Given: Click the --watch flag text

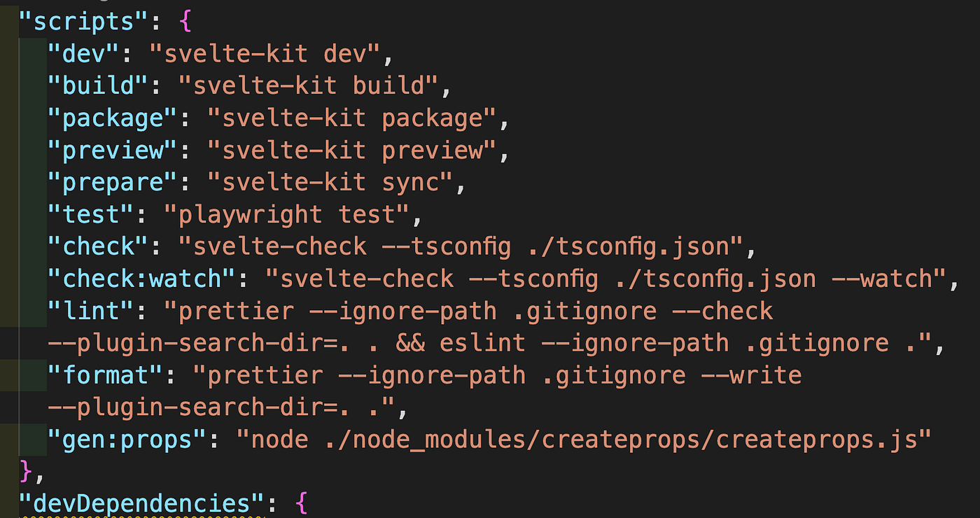Looking at the screenshot, I should (882, 279).
